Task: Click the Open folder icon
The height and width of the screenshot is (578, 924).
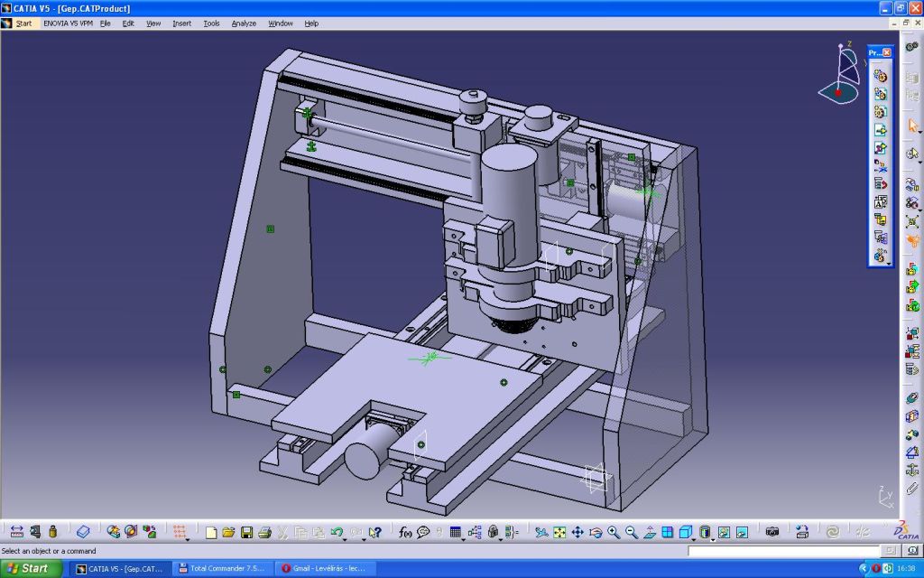Action: [228, 532]
